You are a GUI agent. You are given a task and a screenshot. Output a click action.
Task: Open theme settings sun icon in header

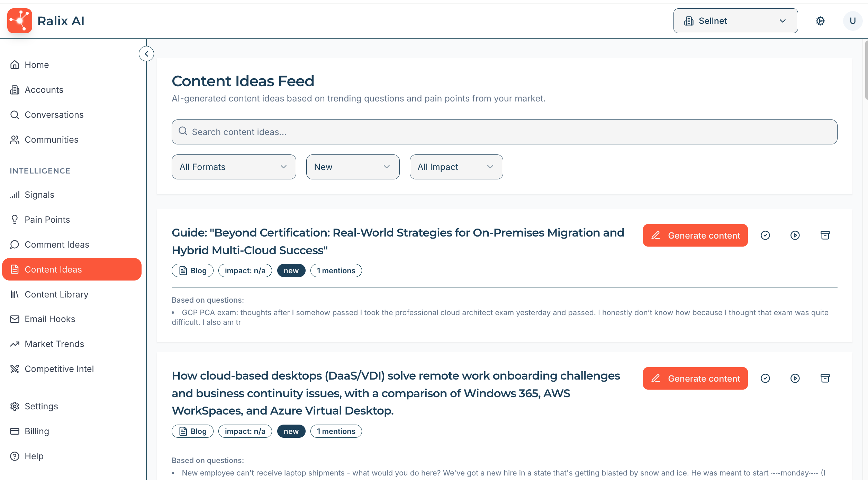[820, 21]
